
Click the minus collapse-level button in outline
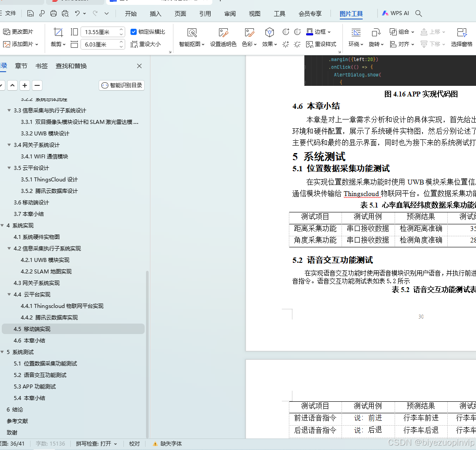click(x=37, y=85)
